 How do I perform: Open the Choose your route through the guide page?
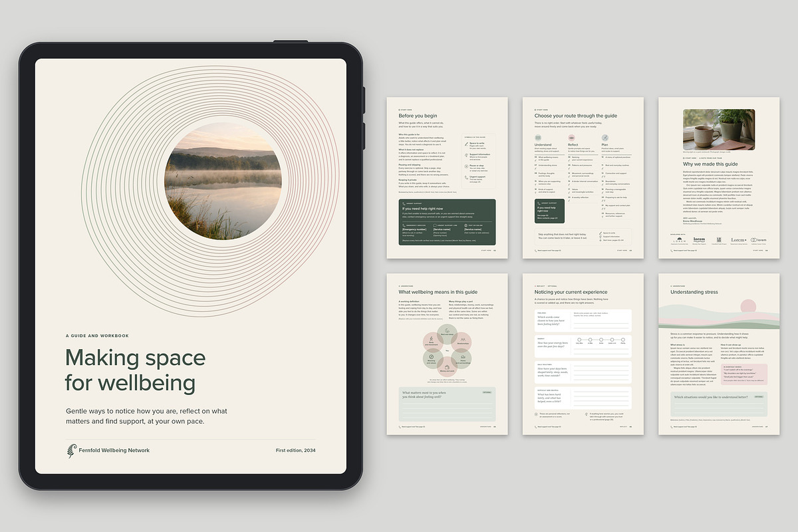coord(583,178)
